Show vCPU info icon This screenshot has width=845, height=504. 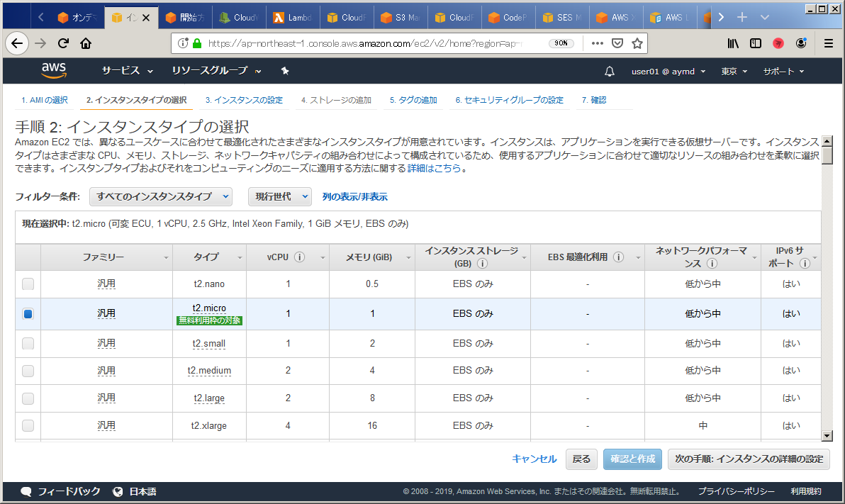[x=300, y=257]
